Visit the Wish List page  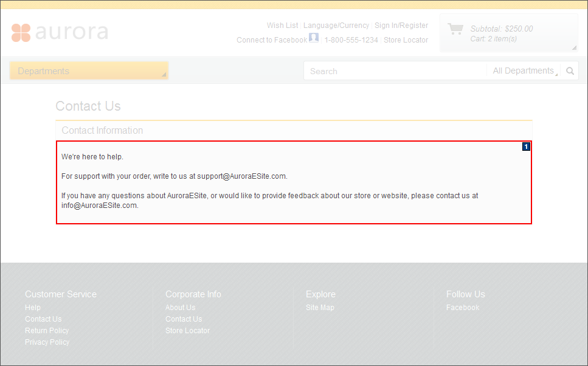(x=282, y=26)
